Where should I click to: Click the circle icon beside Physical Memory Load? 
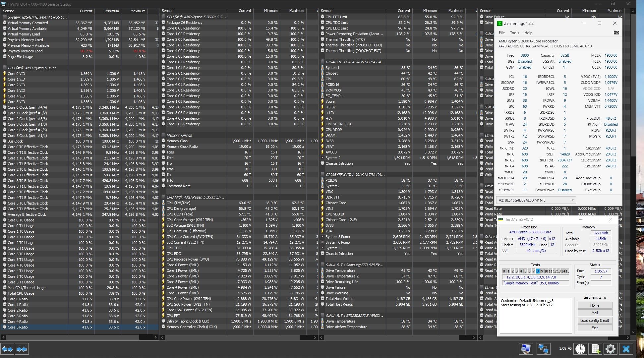pyautogui.click(x=4, y=51)
